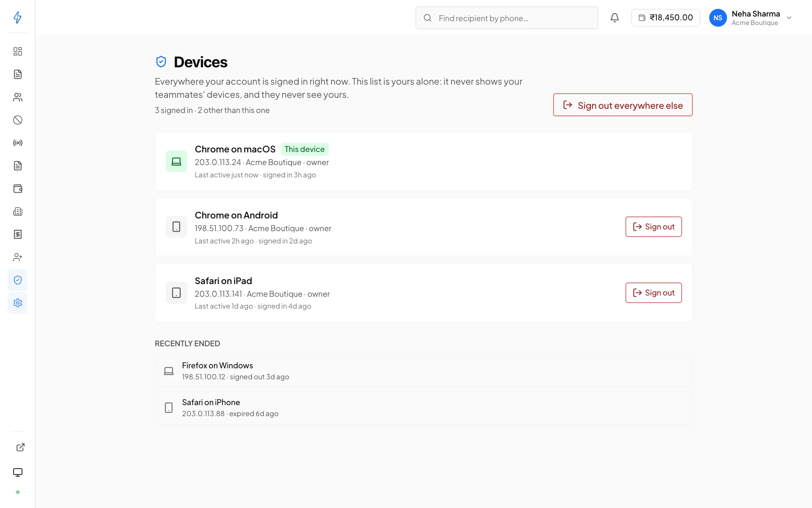This screenshot has width=812, height=508.
Task: Click IP "198.51.100.73 · Acme Boutique · owner"
Action: pyautogui.click(x=263, y=229)
